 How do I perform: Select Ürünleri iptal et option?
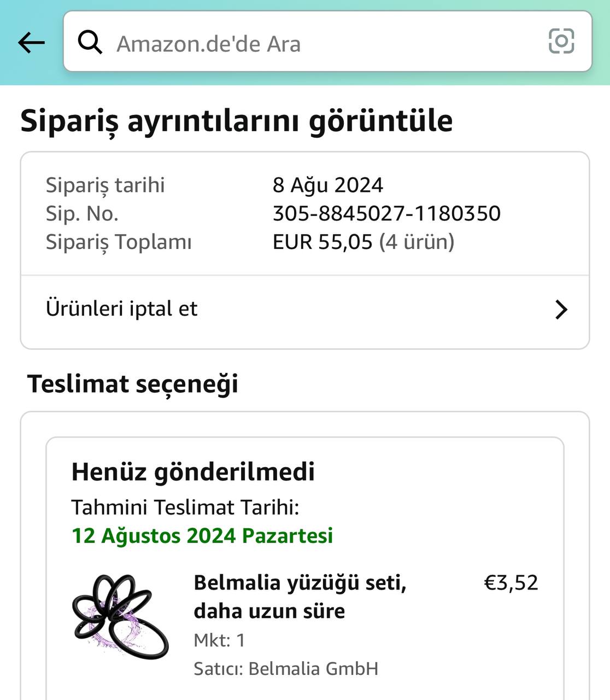(x=122, y=309)
